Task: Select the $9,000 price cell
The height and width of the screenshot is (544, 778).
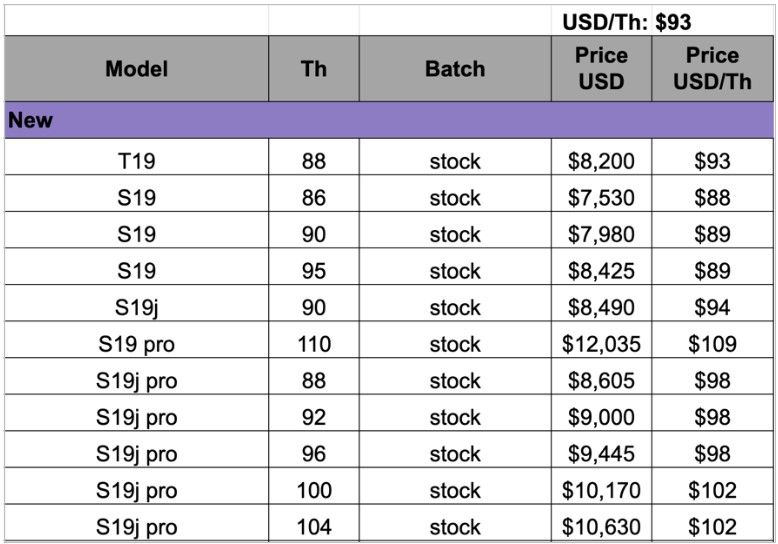Action: [601, 417]
